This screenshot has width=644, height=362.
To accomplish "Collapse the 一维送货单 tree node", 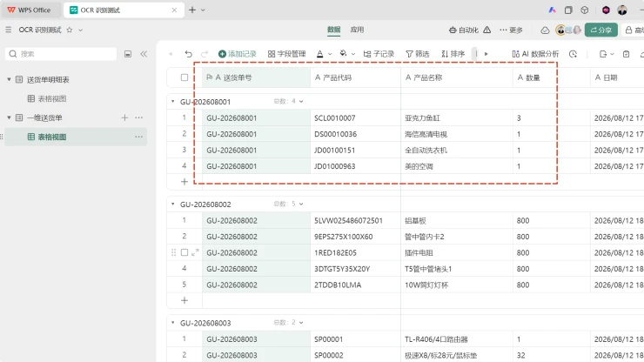I will [9, 118].
